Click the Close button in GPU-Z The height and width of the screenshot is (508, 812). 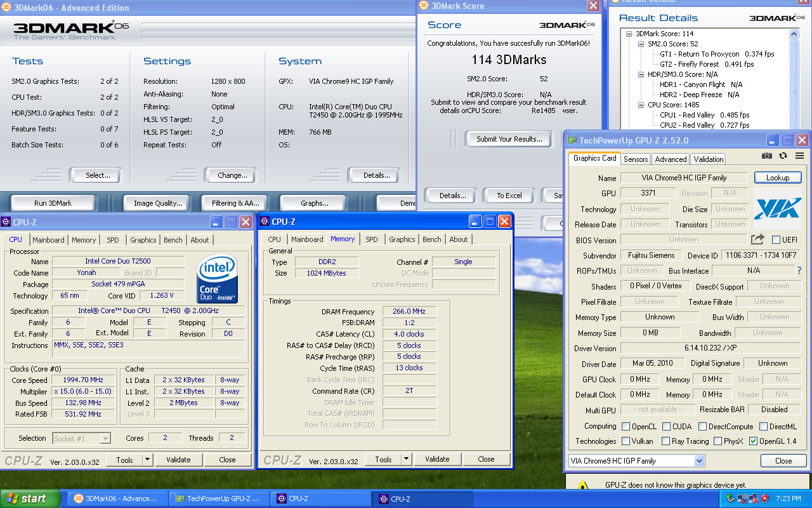pos(783,461)
